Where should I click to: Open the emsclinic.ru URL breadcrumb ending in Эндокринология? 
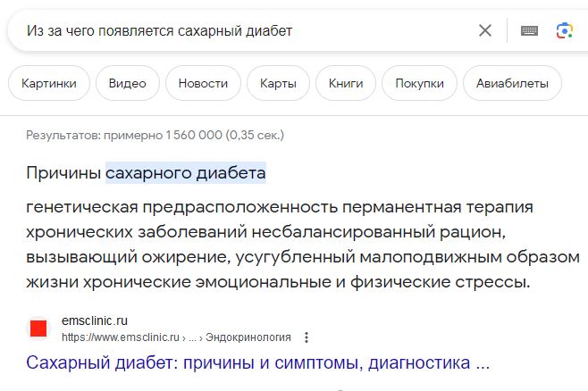pos(176,337)
